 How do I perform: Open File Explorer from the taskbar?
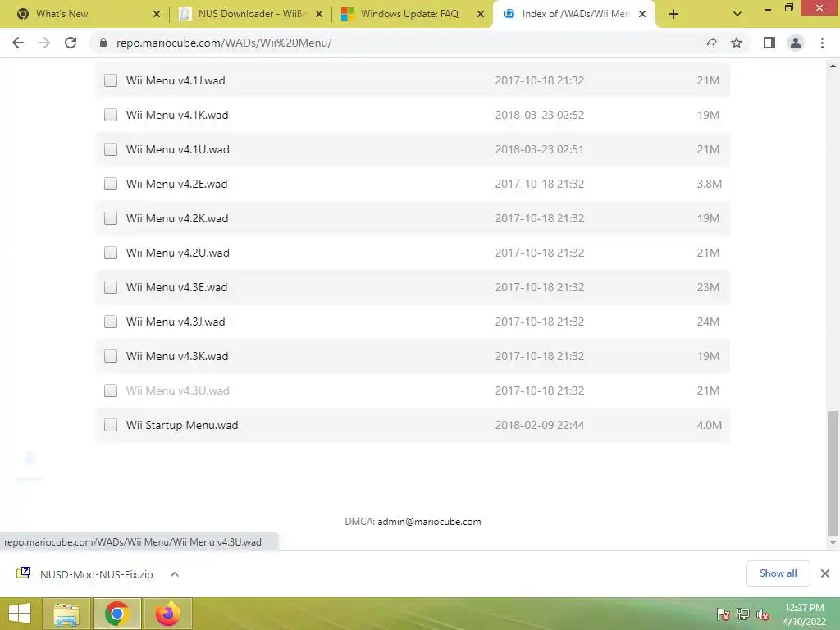[66, 614]
